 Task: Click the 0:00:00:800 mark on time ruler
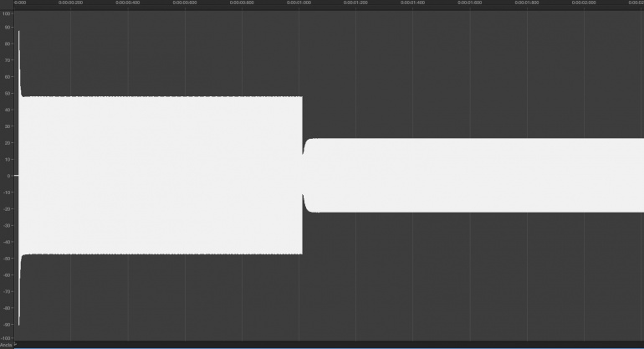coord(242,3)
